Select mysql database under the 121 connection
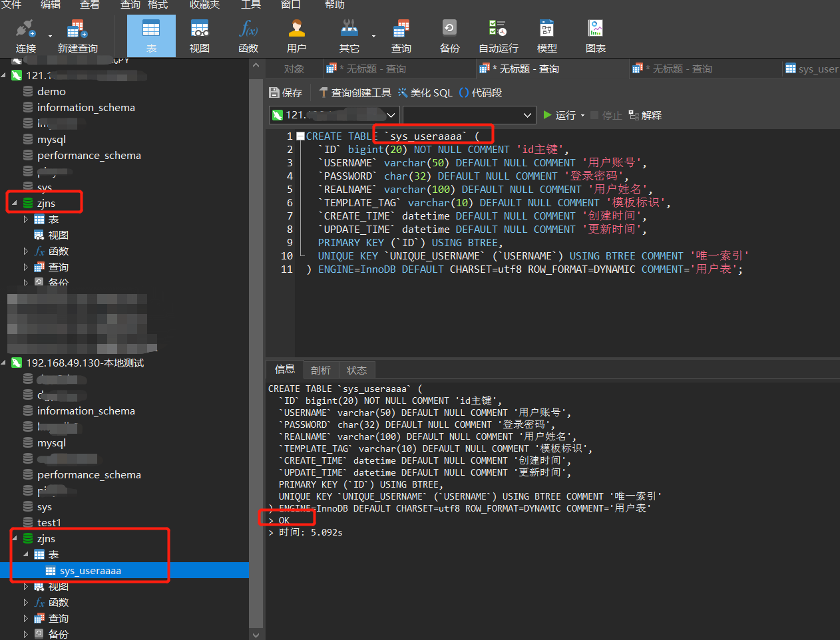 (51, 139)
